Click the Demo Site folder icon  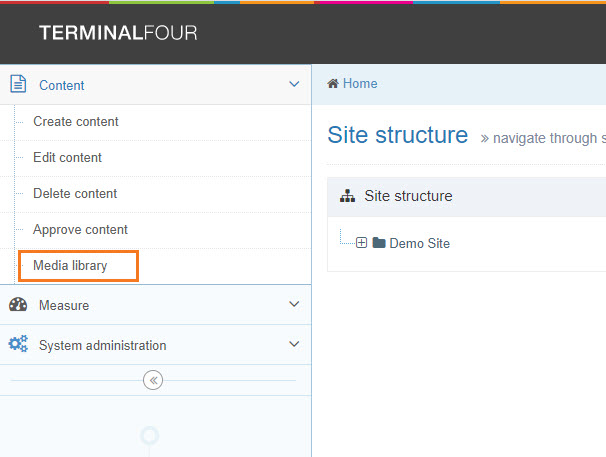coord(379,243)
